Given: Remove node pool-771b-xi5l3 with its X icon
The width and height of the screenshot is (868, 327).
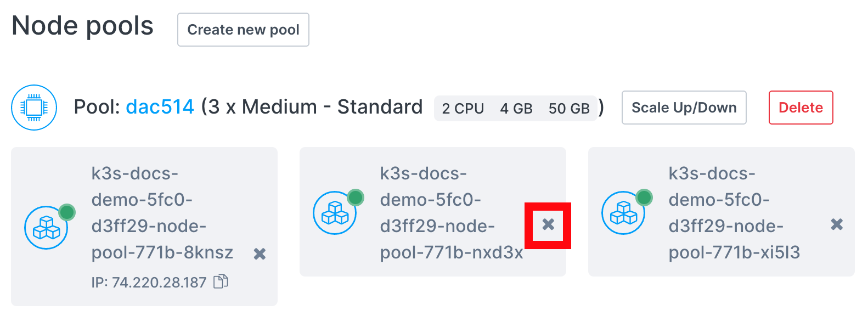Looking at the screenshot, I should (837, 224).
